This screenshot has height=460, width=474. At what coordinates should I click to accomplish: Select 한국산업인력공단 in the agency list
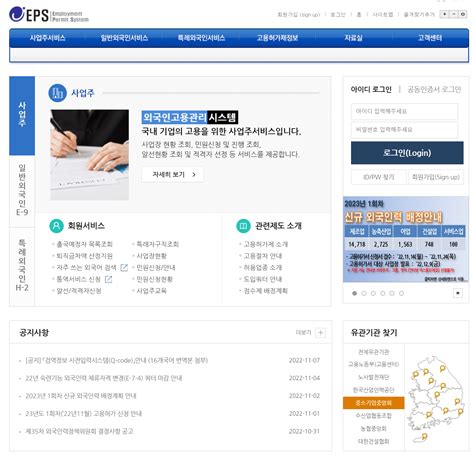click(373, 390)
